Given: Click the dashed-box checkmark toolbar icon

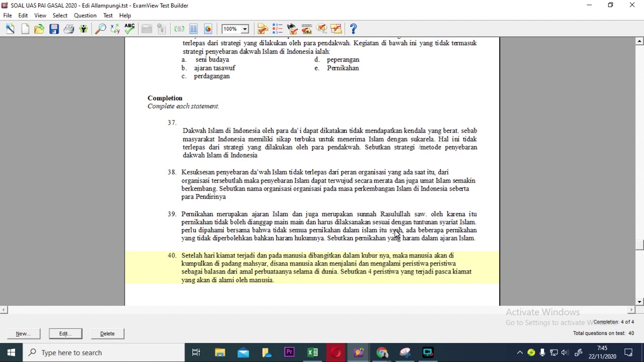Looking at the screenshot, I should click(336, 29).
